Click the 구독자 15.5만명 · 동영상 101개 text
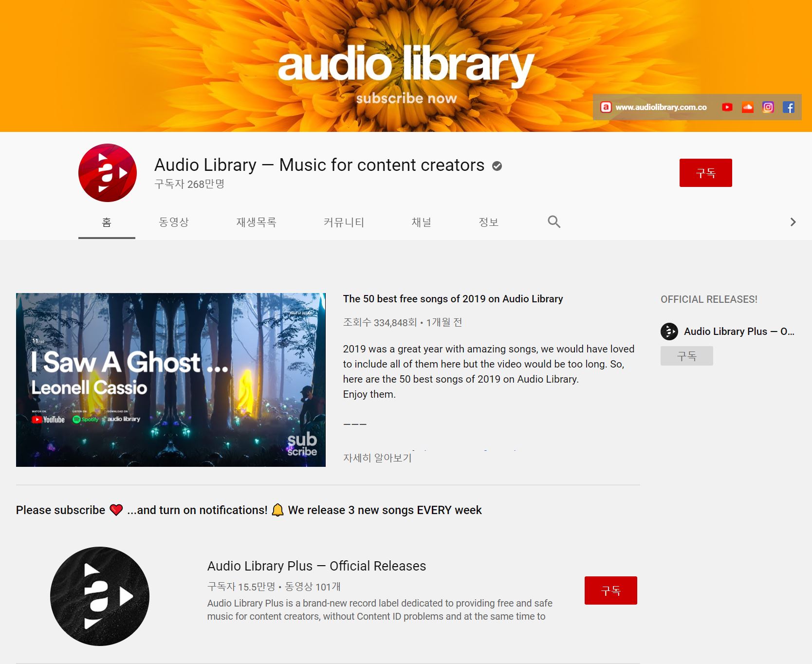Viewport: 812px width, 664px height. pos(274,587)
